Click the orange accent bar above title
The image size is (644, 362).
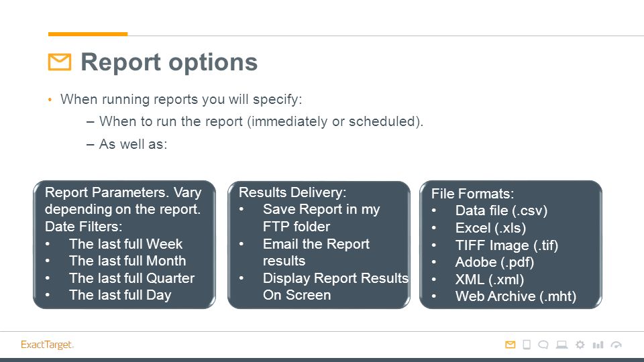88,34
